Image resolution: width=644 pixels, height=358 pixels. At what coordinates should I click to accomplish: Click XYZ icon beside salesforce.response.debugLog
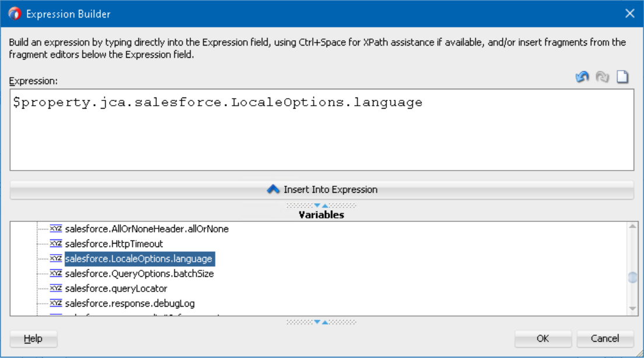click(x=56, y=303)
